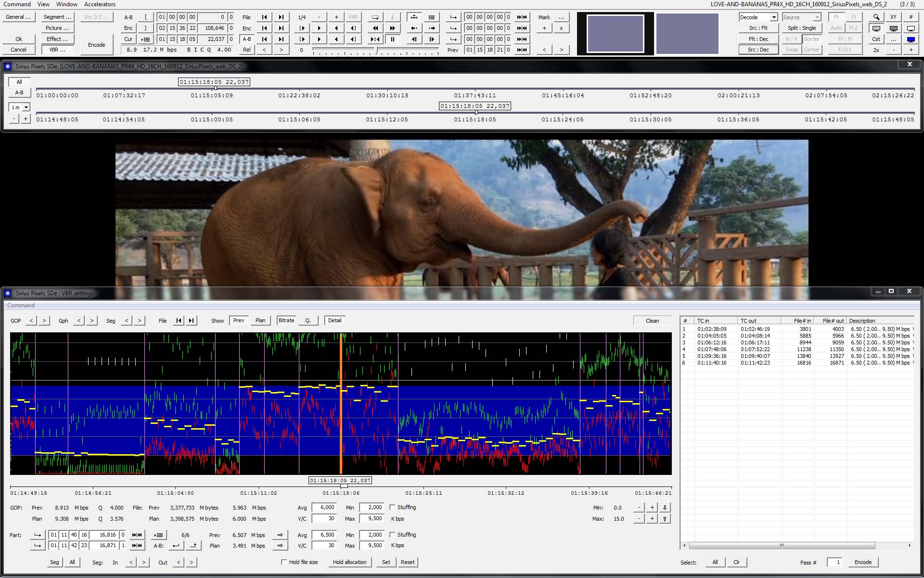Click the A-B return arrow icon in VBR settings
The width and height of the screenshot is (924, 578).
[176, 545]
